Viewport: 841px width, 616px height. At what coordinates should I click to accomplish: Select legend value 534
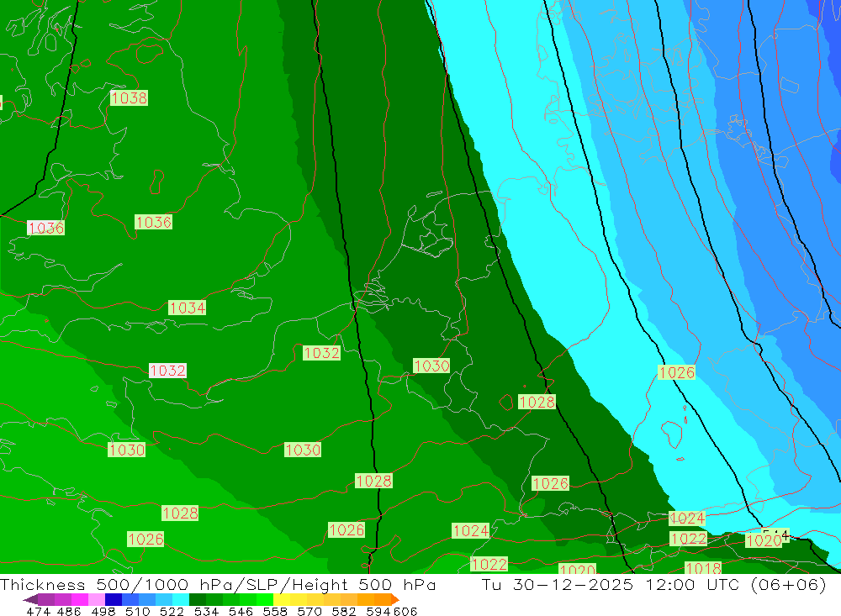[206, 611]
